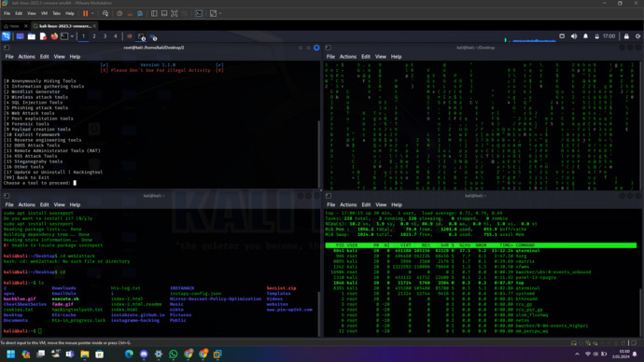Screen dimensions: 644x362
Task: Open the text editor icon in Kali panel
Action: (x=43, y=36)
